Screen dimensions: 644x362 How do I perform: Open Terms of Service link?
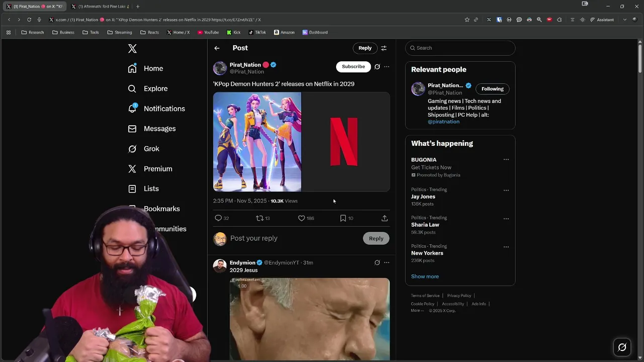pyautogui.click(x=425, y=296)
